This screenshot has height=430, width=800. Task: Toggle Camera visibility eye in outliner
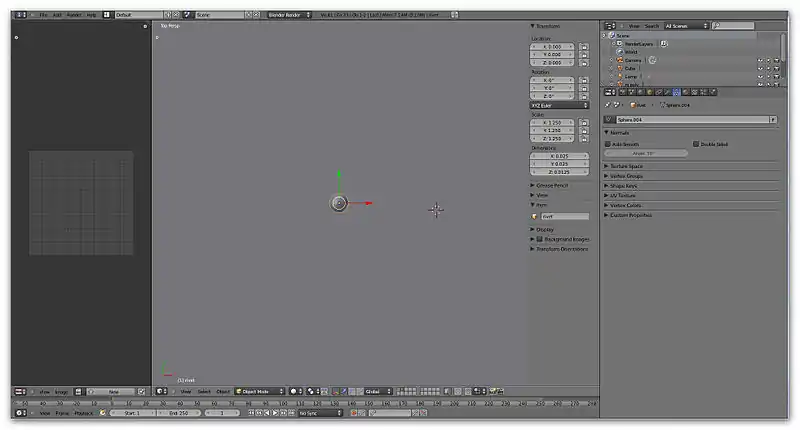(x=759, y=60)
